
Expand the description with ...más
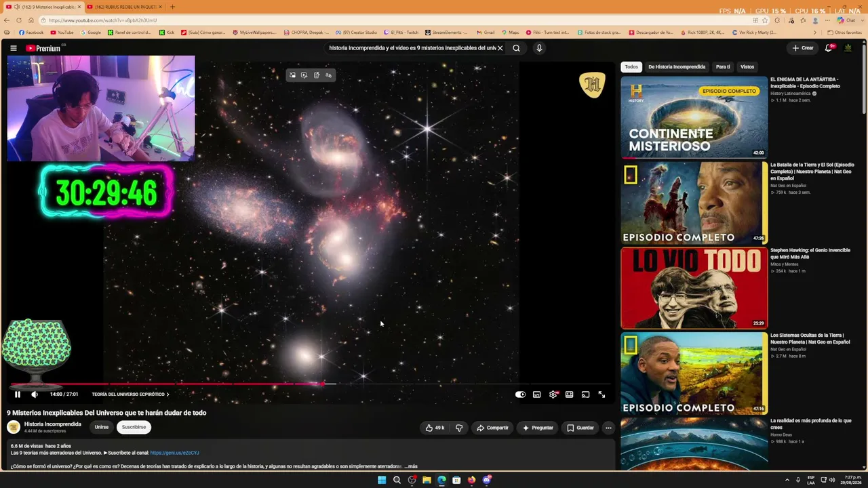click(x=411, y=466)
